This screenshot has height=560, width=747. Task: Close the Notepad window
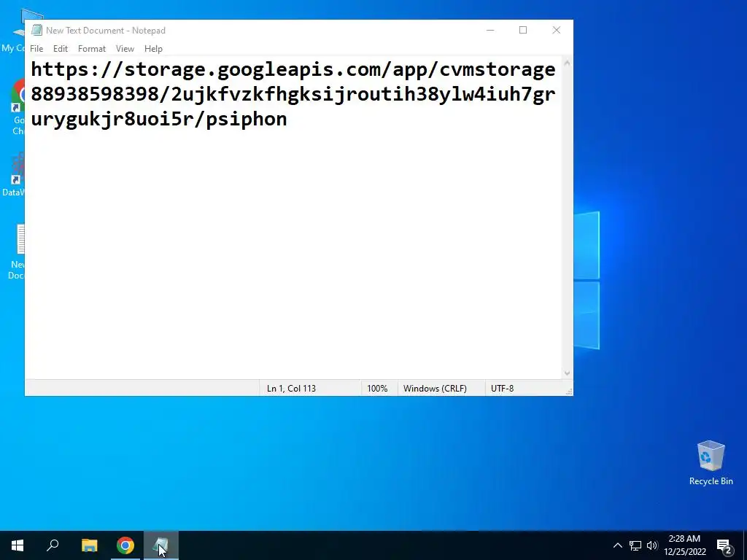556,30
